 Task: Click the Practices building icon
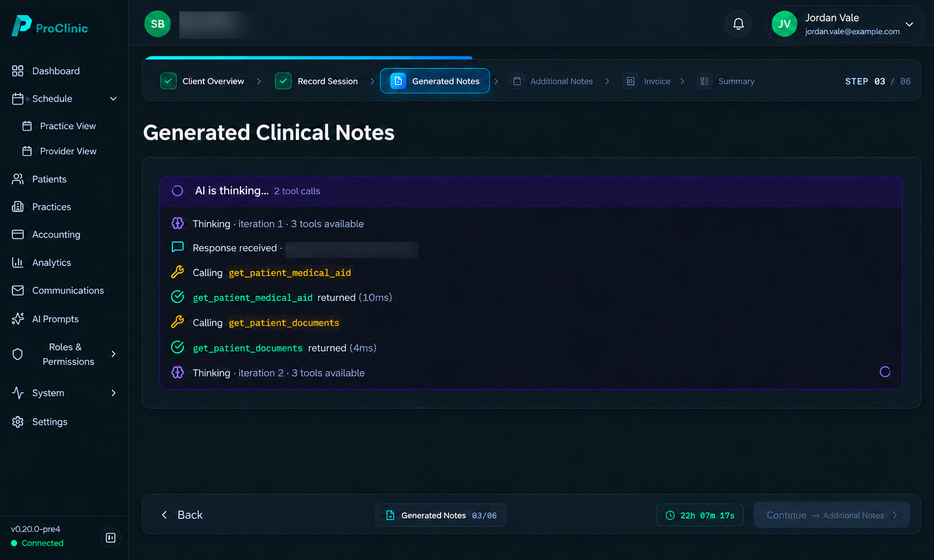[18, 207]
